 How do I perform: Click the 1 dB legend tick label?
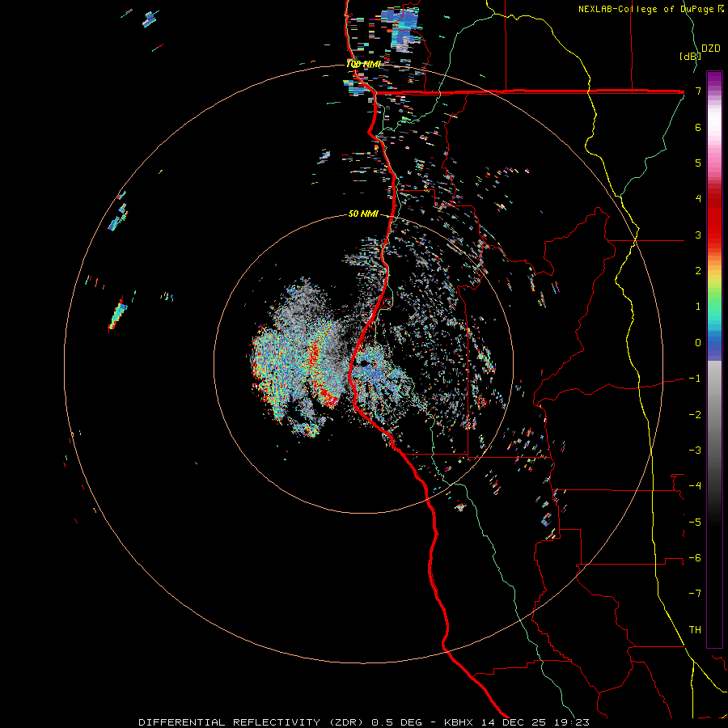[x=698, y=307]
